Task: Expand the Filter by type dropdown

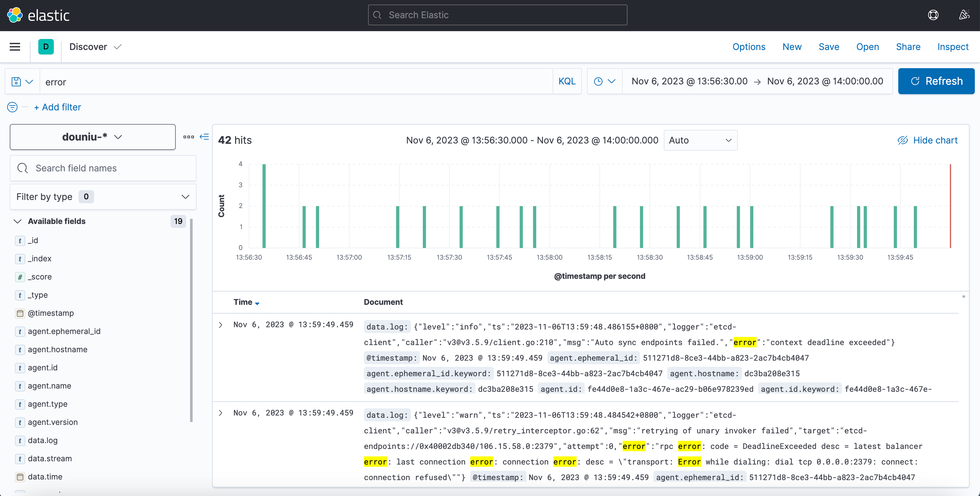Action: pyautogui.click(x=103, y=197)
